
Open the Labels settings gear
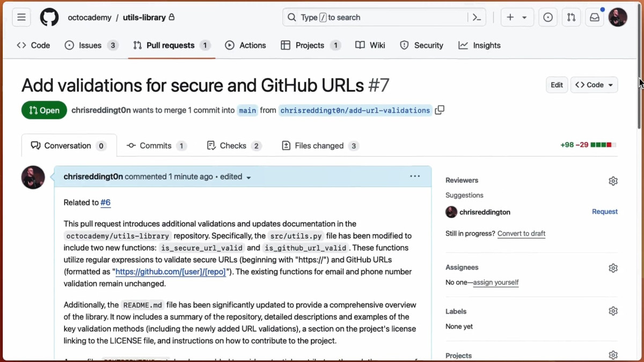pyautogui.click(x=613, y=311)
